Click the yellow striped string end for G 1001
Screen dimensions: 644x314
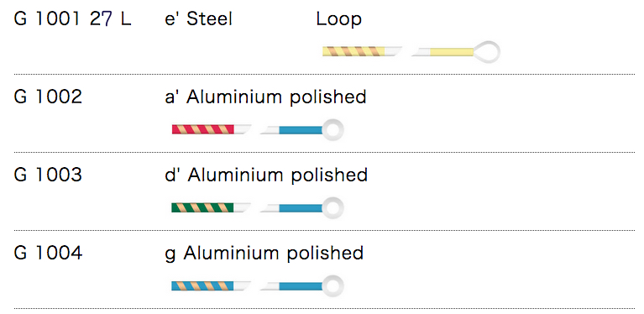coord(362,52)
